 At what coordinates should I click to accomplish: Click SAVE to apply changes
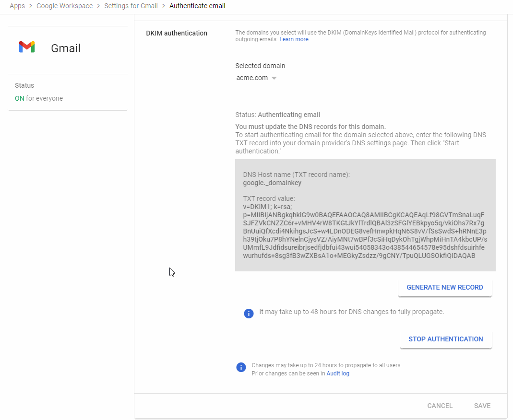click(x=482, y=406)
